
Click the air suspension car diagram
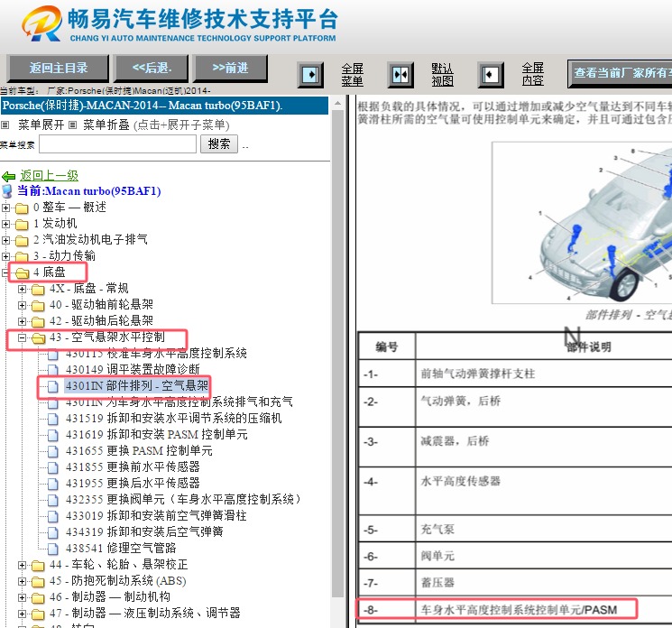click(x=582, y=223)
